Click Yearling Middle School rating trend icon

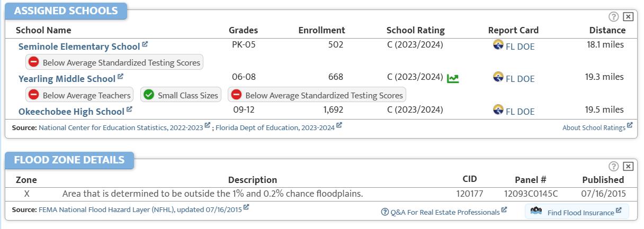click(x=453, y=78)
